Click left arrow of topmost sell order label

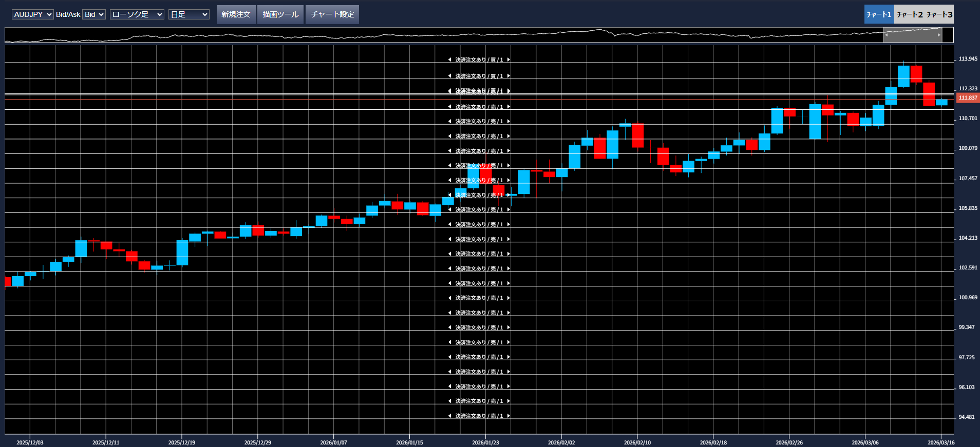point(449,107)
